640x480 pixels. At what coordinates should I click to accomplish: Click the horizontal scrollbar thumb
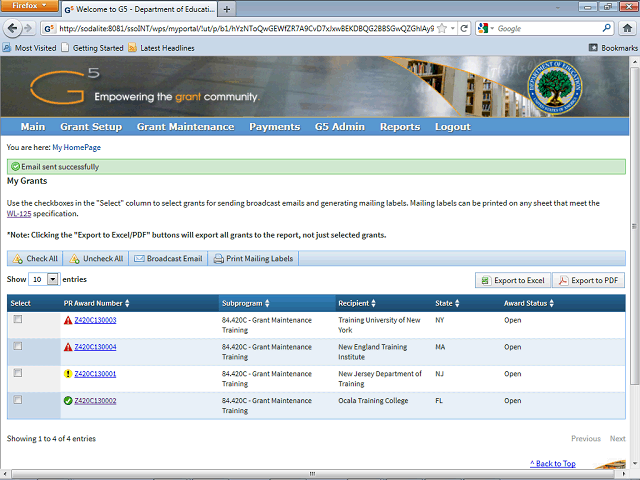click(x=312, y=473)
